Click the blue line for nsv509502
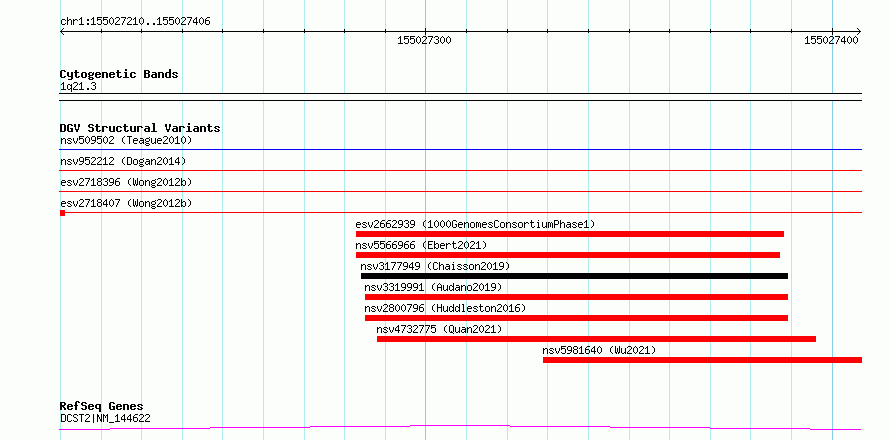Viewport: 890px width, 440px height. coord(460,149)
